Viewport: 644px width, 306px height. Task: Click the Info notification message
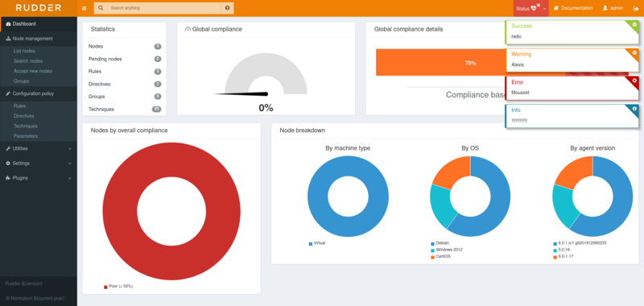[519, 120]
